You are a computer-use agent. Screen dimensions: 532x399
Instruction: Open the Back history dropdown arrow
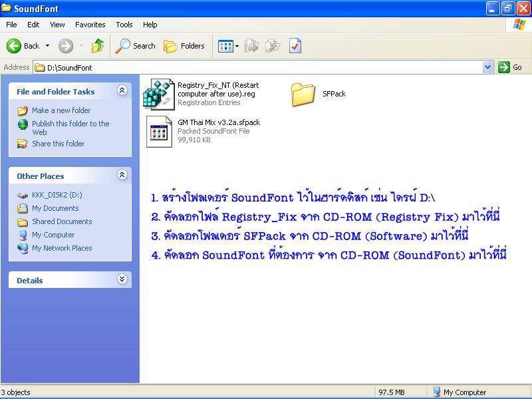[47, 46]
